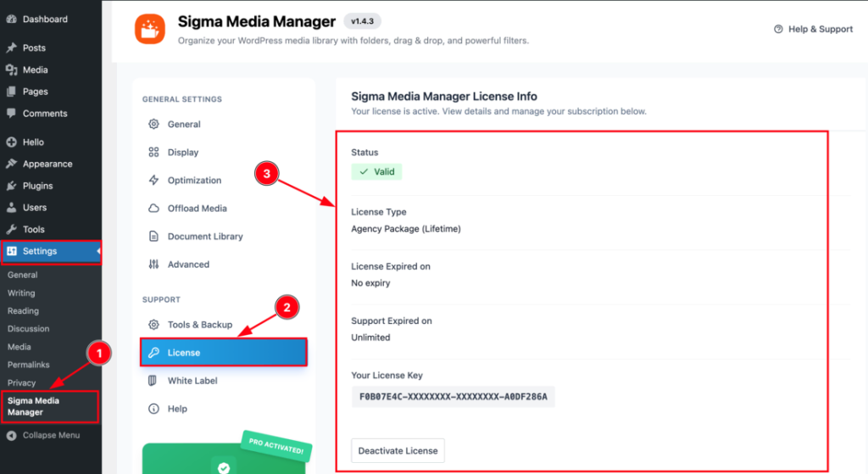Click Collapse Menu label
Screen dimensions: 868x474
point(51,435)
